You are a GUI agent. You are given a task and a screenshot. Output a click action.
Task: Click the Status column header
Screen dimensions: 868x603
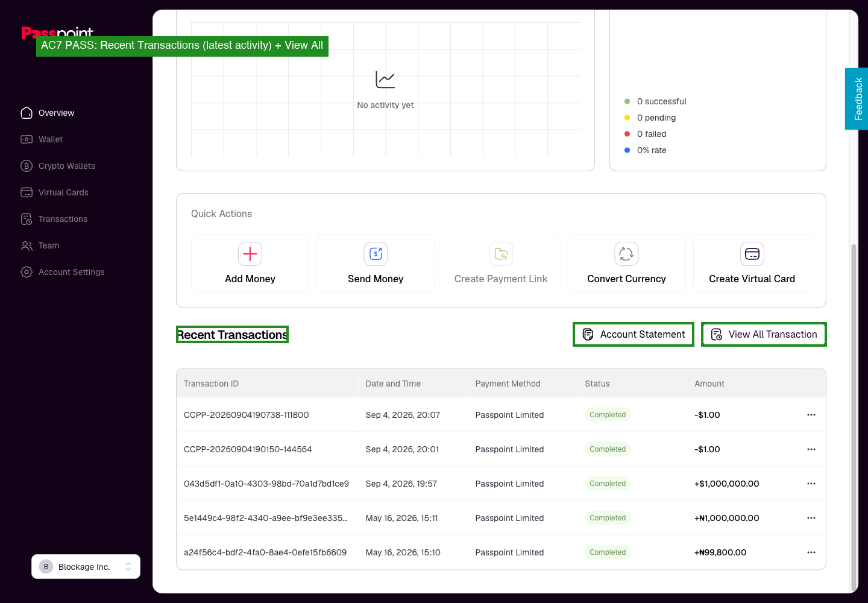[597, 384]
